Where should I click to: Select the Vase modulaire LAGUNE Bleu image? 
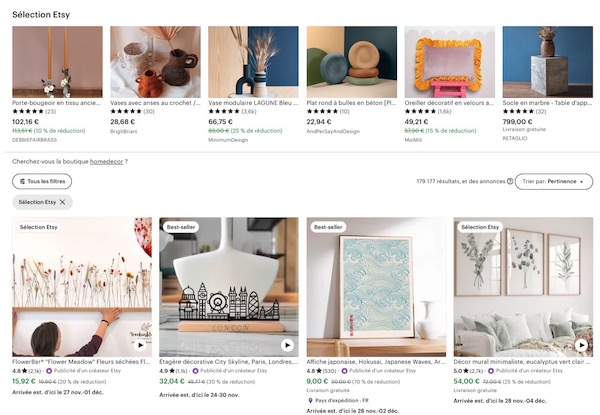coord(253,61)
